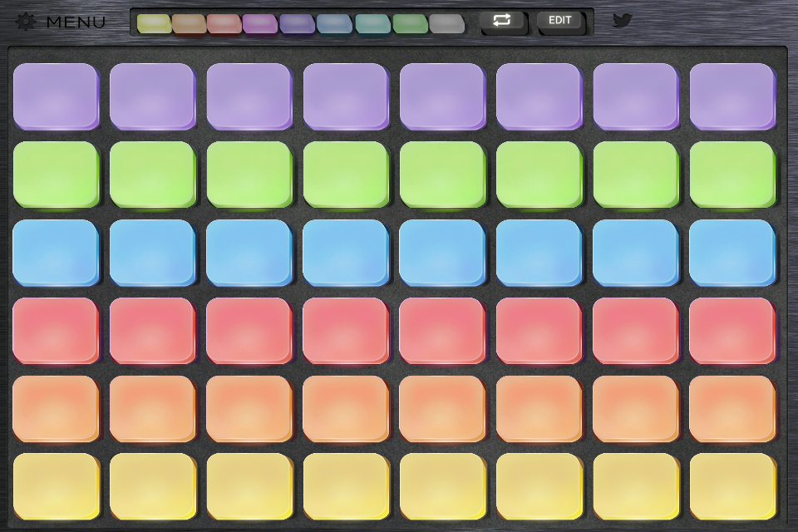Play the seventh red pad
The image size is (798, 532).
click(x=636, y=331)
